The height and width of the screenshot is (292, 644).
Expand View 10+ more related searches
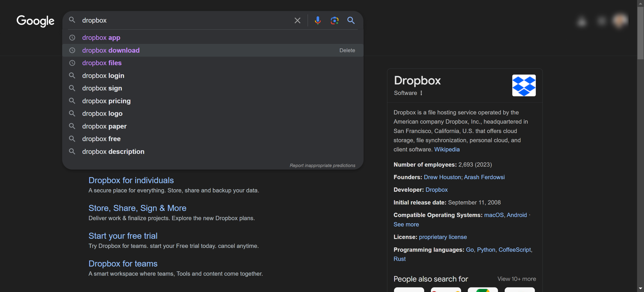click(516, 279)
